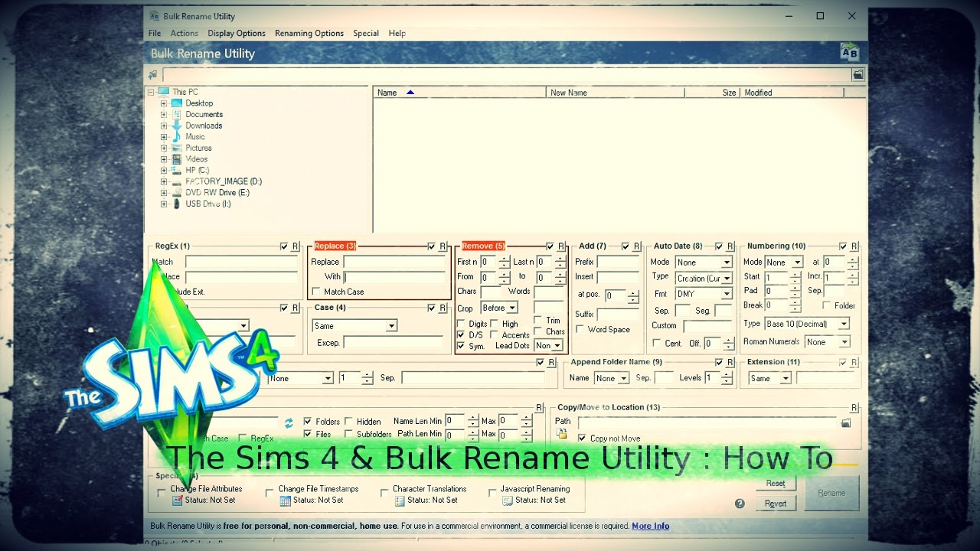Image resolution: width=980 pixels, height=551 pixels.
Task: Select the Pictures folder icon
Action: [177, 148]
